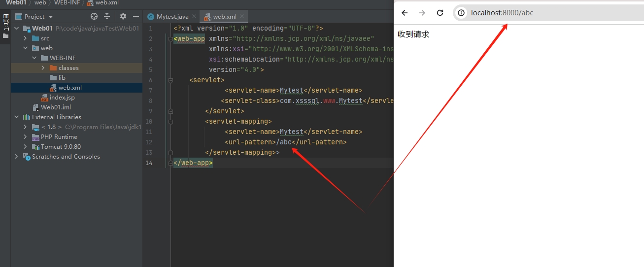This screenshot has height=267, width=644.
Task: Close the Mytest.java editor tab
Action: [x=194, y=16]
